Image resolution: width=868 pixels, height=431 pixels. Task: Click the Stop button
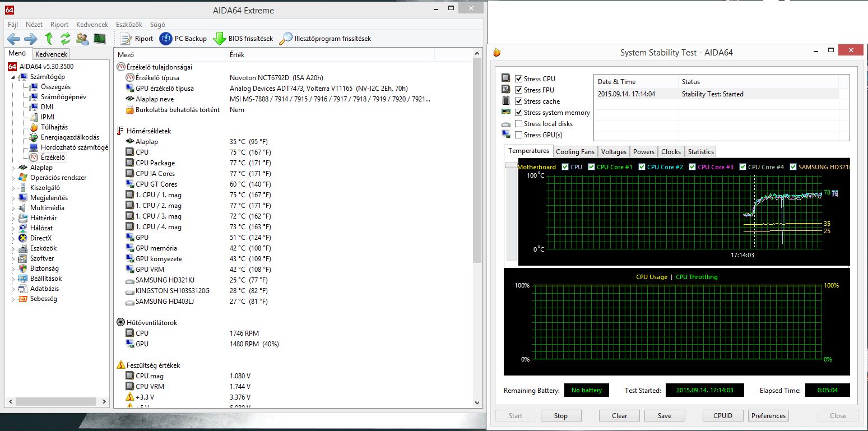[561, 416]
